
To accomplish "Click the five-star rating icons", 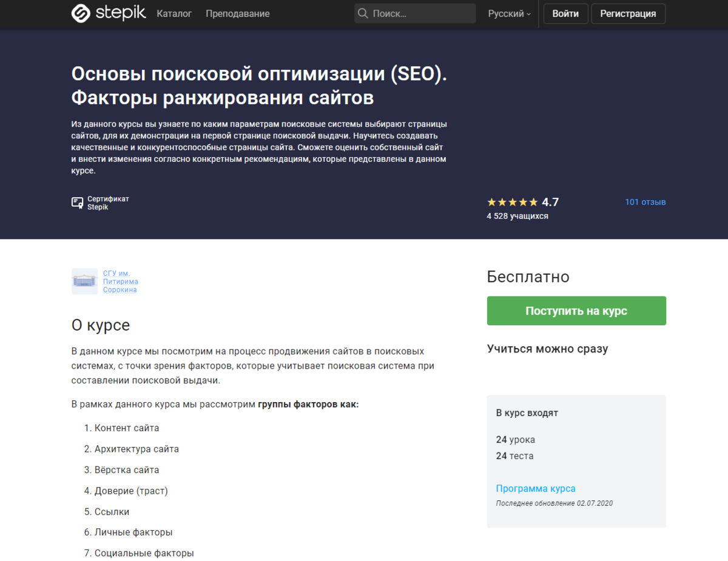I will pos(512,202).
